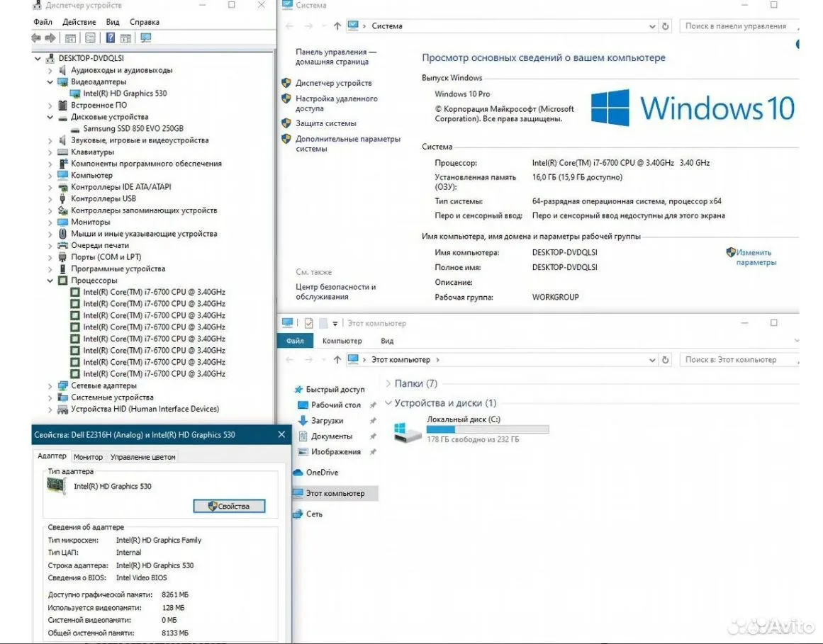This screenshot has height=644, width=823.
Task: Open Настройка удаленного доступа link
Action: pyautogui.click(x=337, y=103)
